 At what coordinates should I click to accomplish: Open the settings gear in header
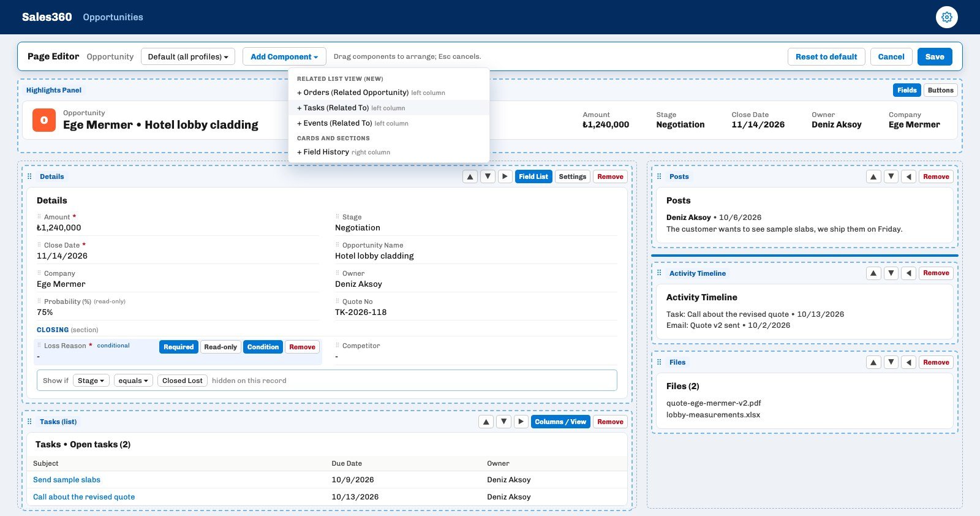point(947,17)
